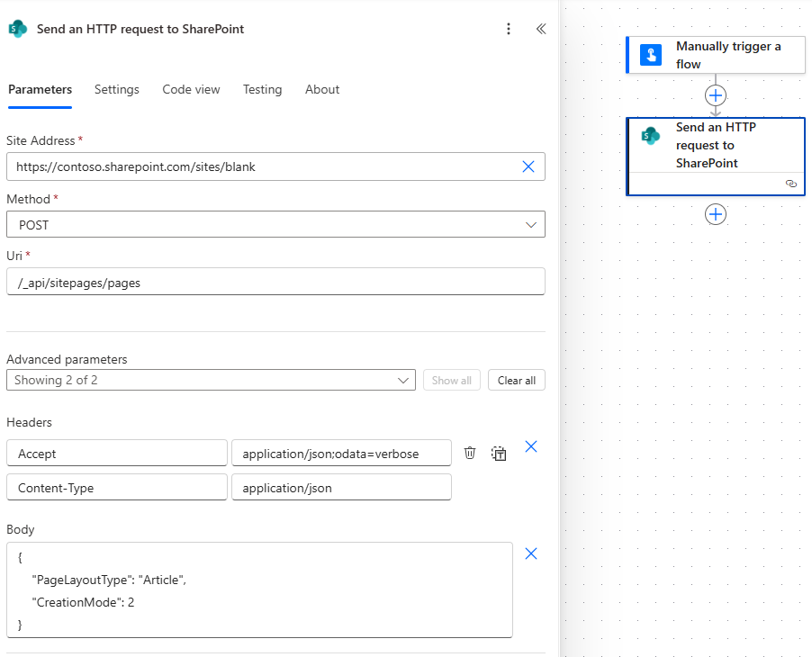The height and width of the screenshot is (657, 812).
Task: Click the Body label
Action: click(20, 529)
